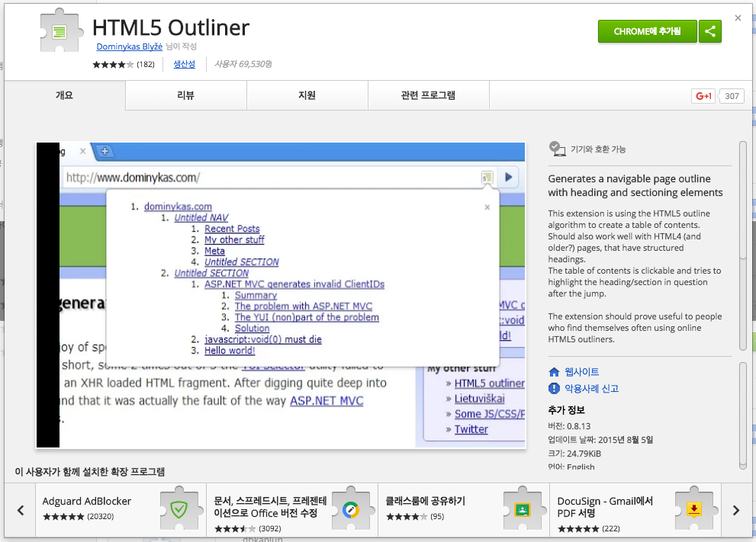Click the DocuSign rating count (222)
This screenshot has width=756, height=542.
point(611,528)
